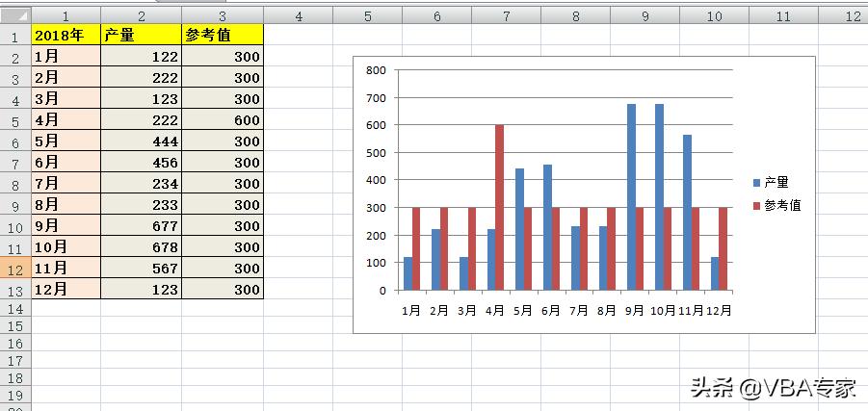Click the 2018年 header cell
Image resolution: width=868 pixels, height=411 pixels.
click(x=66, y=36)
